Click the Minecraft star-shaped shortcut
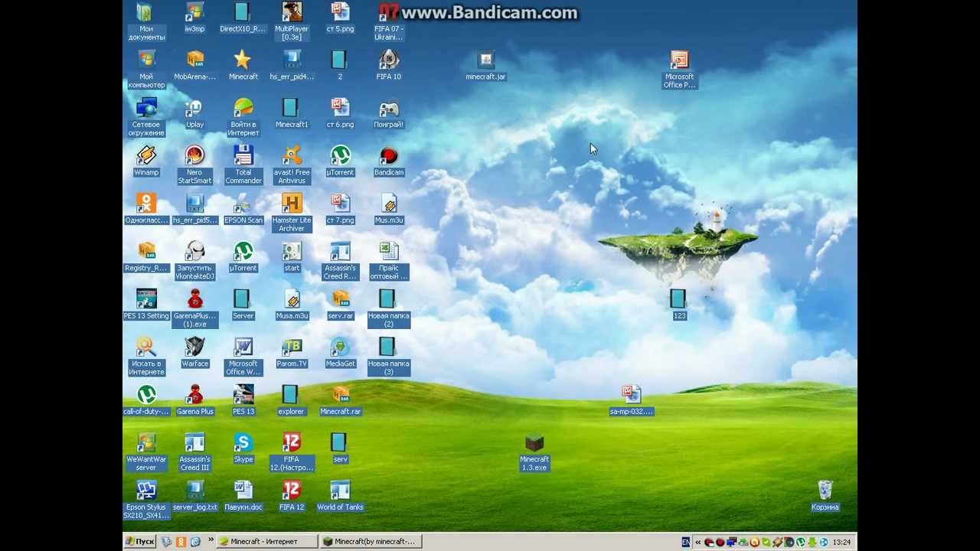The width and height of the screenshot is (980, 551). tap(243, 60)
